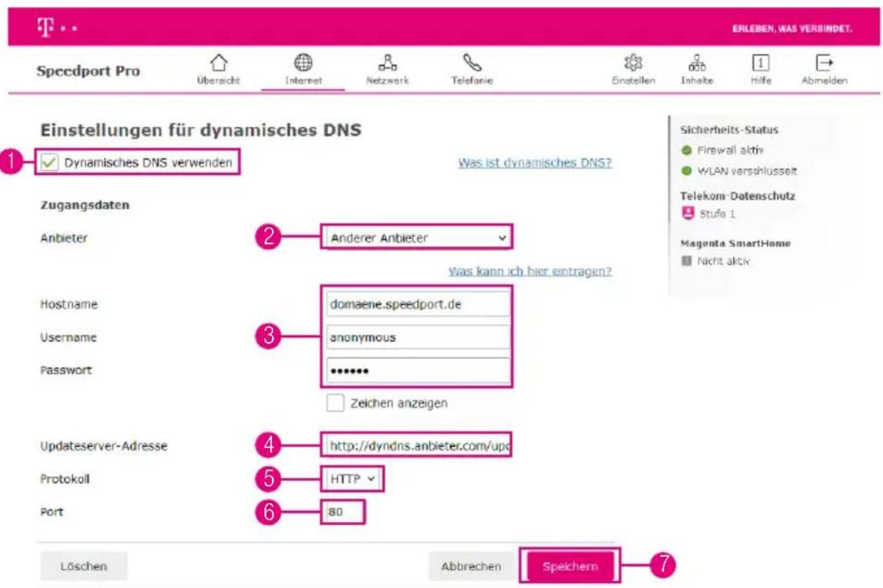Open the Übersicht house icon
The width and height of the screenshot is (883, 588).
[218, 63]
